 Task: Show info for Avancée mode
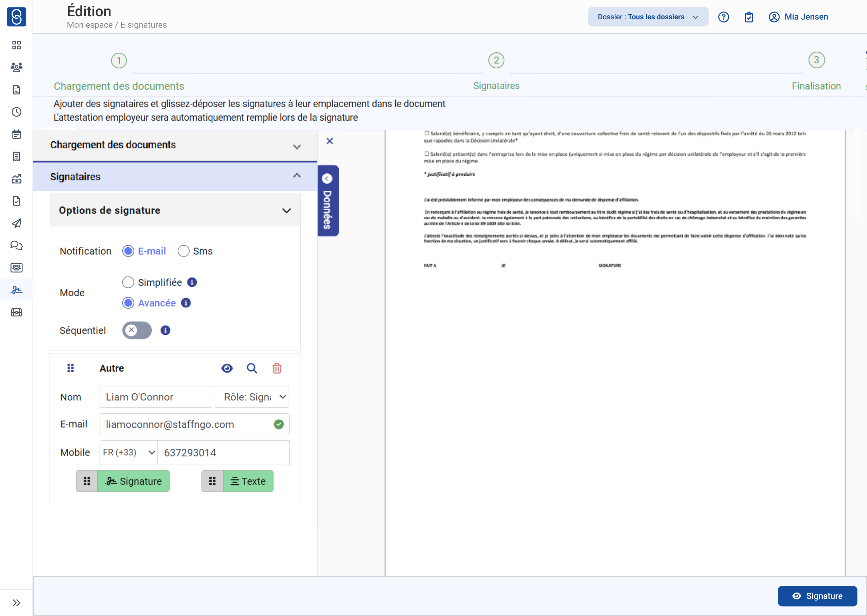point(186,303)
